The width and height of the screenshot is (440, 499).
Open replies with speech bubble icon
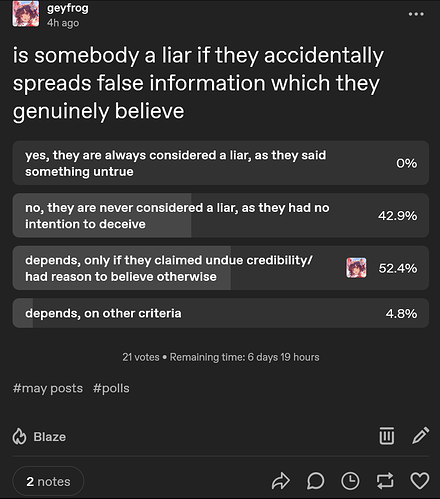[x=315, y=481]
